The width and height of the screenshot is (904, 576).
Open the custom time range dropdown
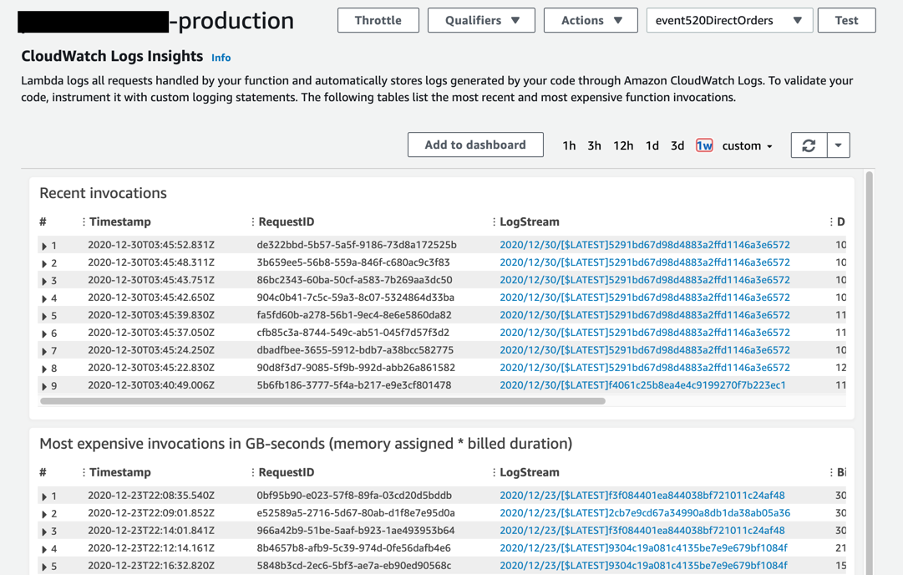[747, 146]
